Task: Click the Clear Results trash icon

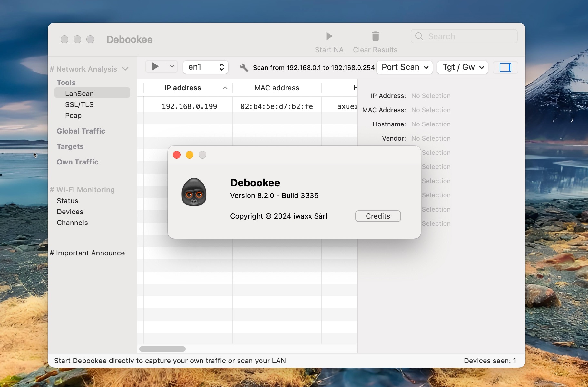Action: coord(375,36)
